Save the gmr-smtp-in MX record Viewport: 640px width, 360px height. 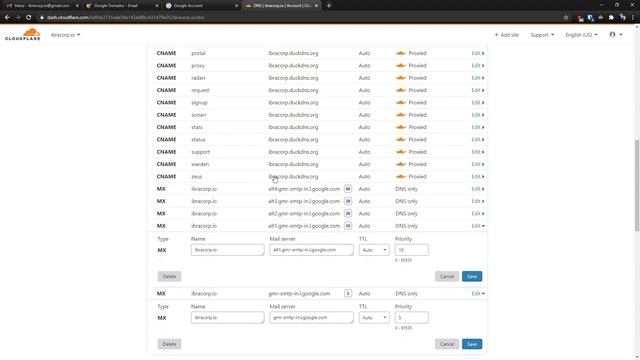(472, 344)
